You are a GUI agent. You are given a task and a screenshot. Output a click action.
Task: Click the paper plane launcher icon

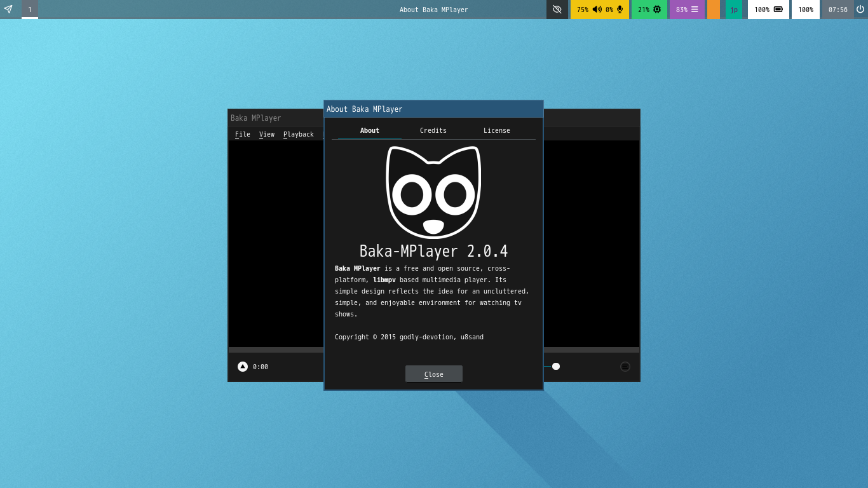coord(8,10)
